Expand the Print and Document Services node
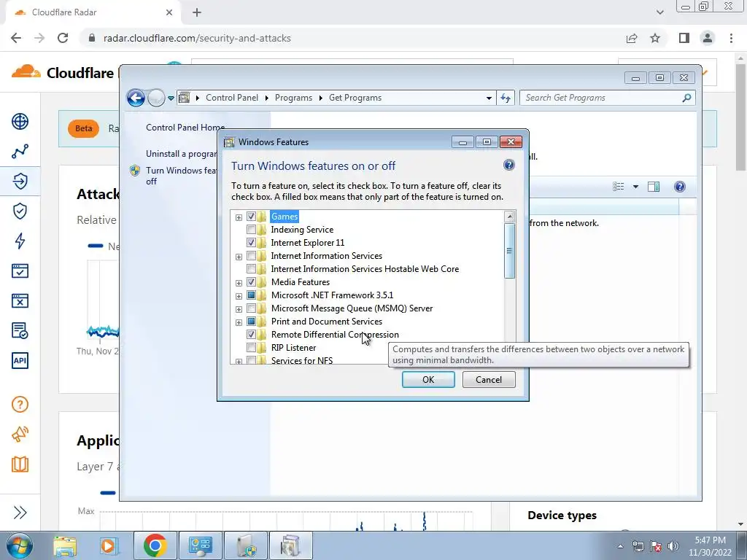Image resolution: width=747 pixels, height=560 pixels. pyautogui.click(x=239, y=322)
